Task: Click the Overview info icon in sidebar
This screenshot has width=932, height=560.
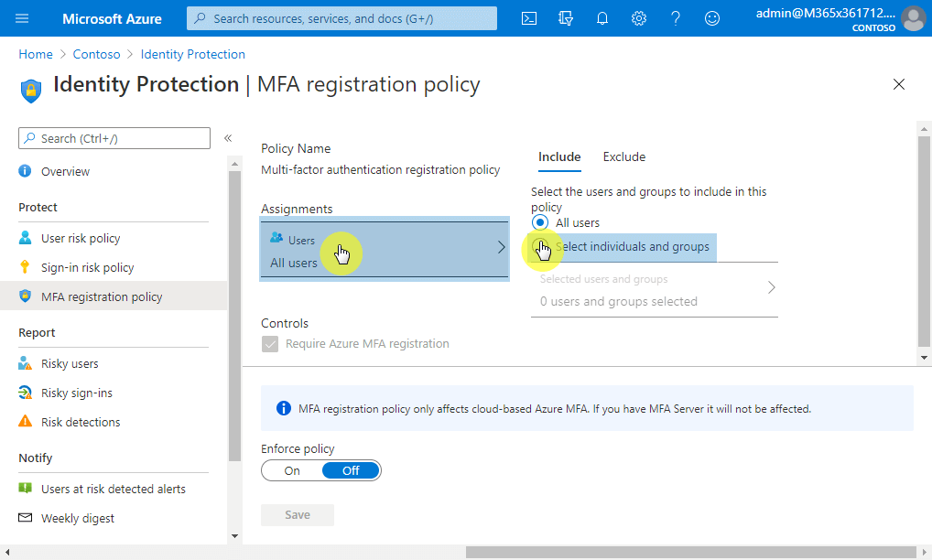Action: 25,171
